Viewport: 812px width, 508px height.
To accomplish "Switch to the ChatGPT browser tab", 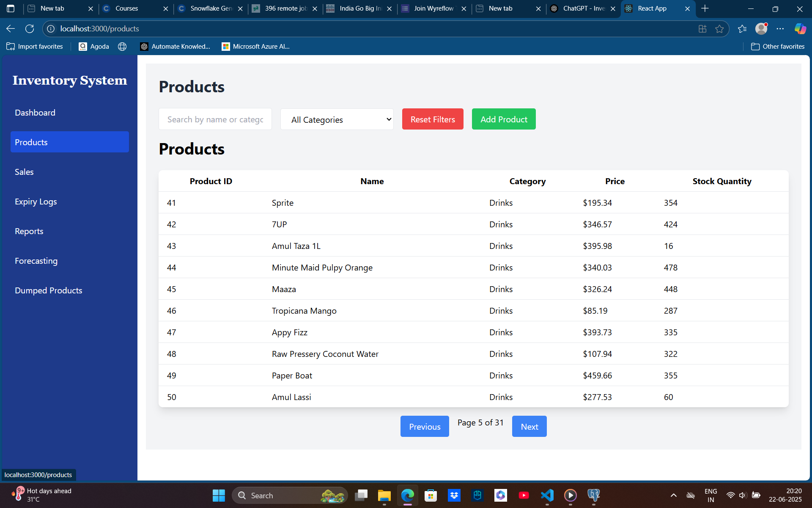I will click(584, 8).
